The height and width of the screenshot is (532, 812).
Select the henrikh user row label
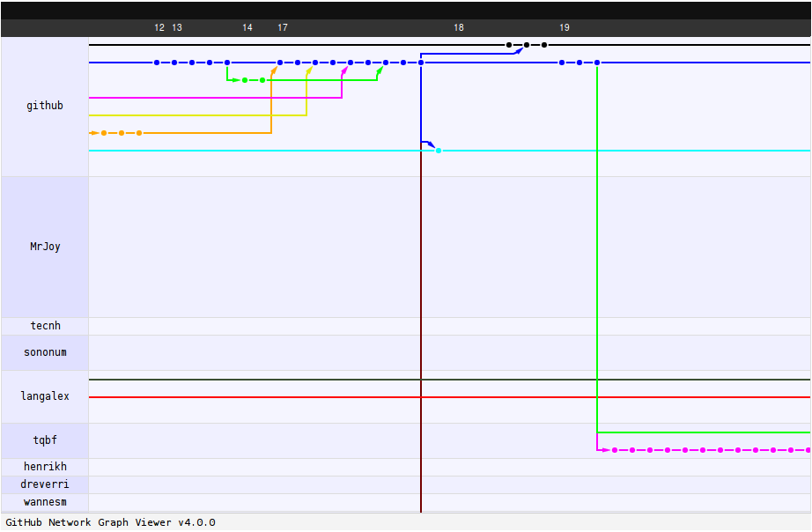45,467
